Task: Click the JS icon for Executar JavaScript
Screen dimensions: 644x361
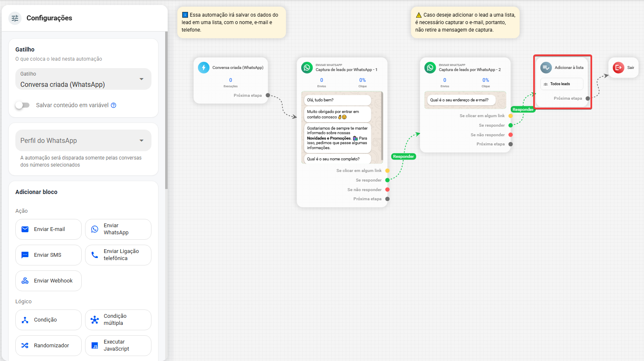Action: (x=95, y=346)
